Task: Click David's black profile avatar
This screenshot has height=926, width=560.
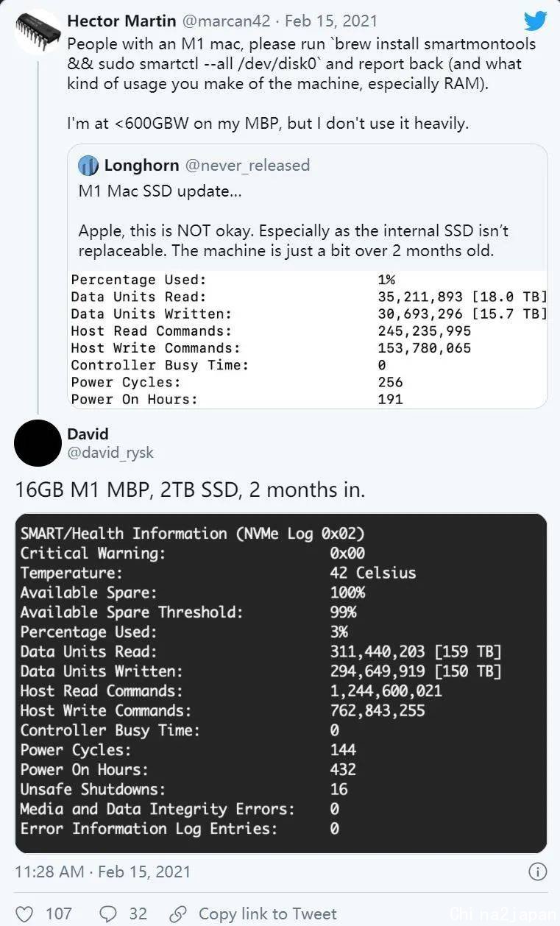Action: 38,443
